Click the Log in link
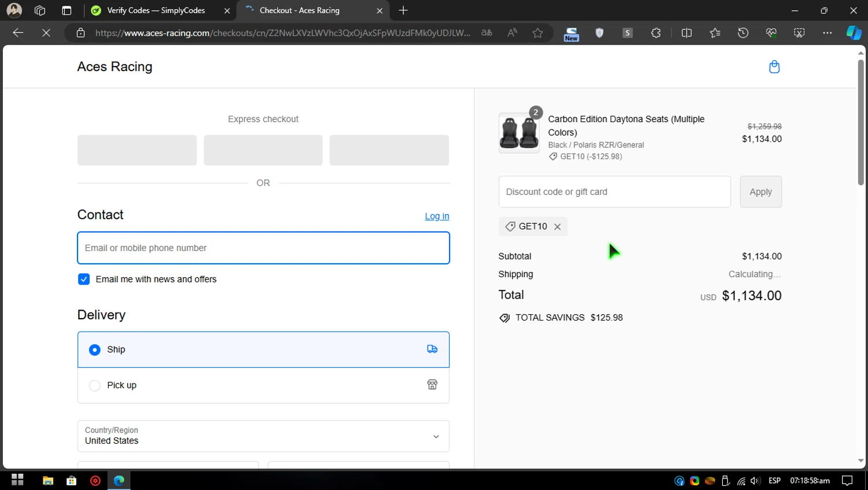 [437, 216]
